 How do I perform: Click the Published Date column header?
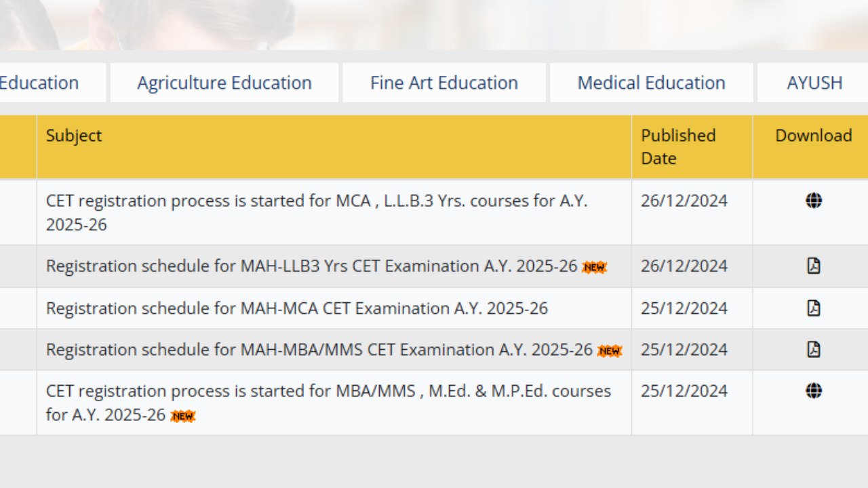(x=678, y=147)
